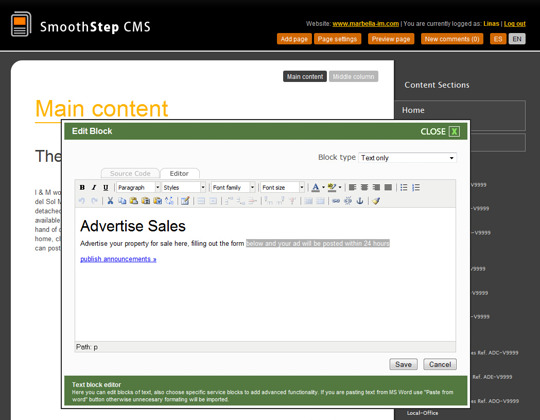Apply the highlight background color swatch
This screenshot has height=420, width=540.
pos(332,187)
